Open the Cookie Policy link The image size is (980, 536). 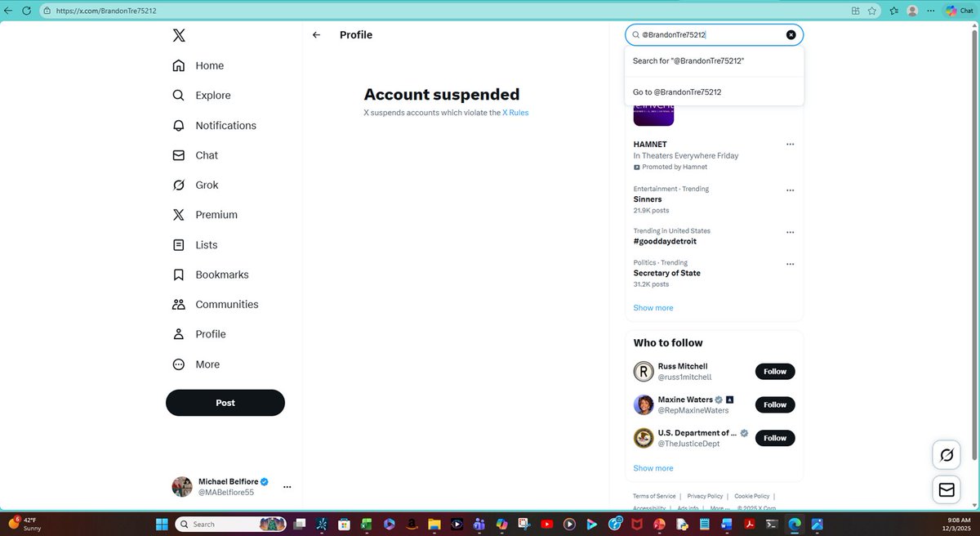tap(751, 496)
